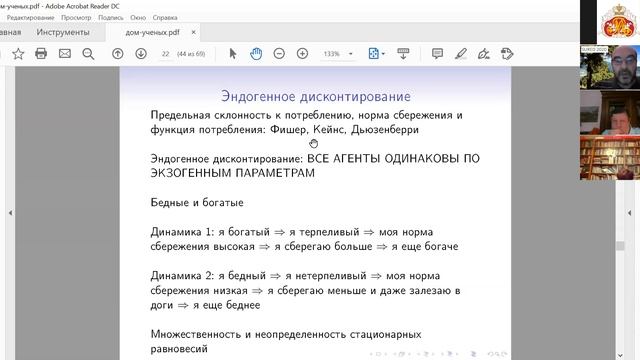Open the Подпись menu

point(111,18)
